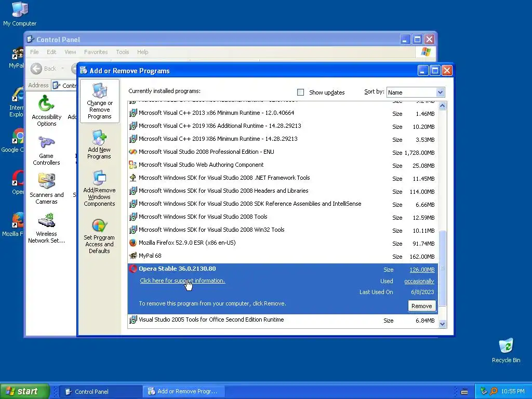
Task: Open Favorites menu in Control Panel
Action: 96,52
